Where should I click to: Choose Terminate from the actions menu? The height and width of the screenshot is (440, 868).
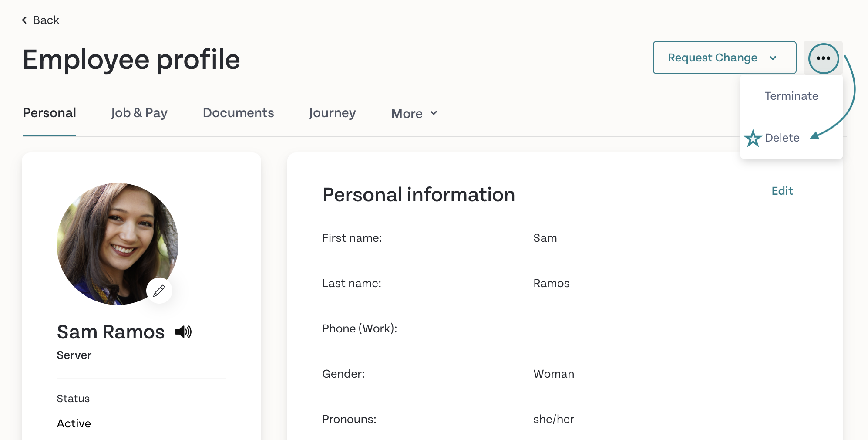(791, 96)
